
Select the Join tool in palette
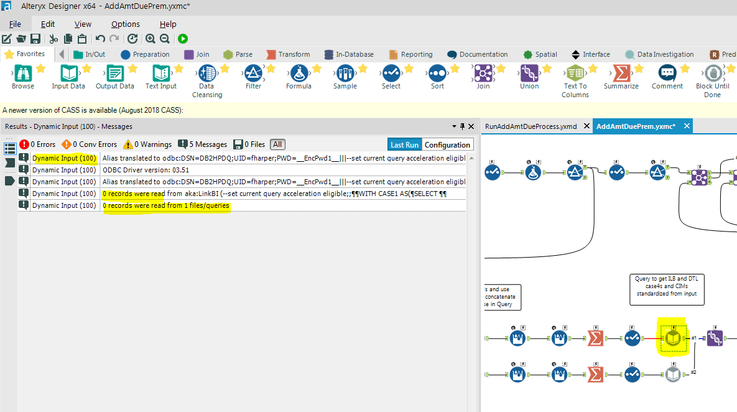pos(483,77)
